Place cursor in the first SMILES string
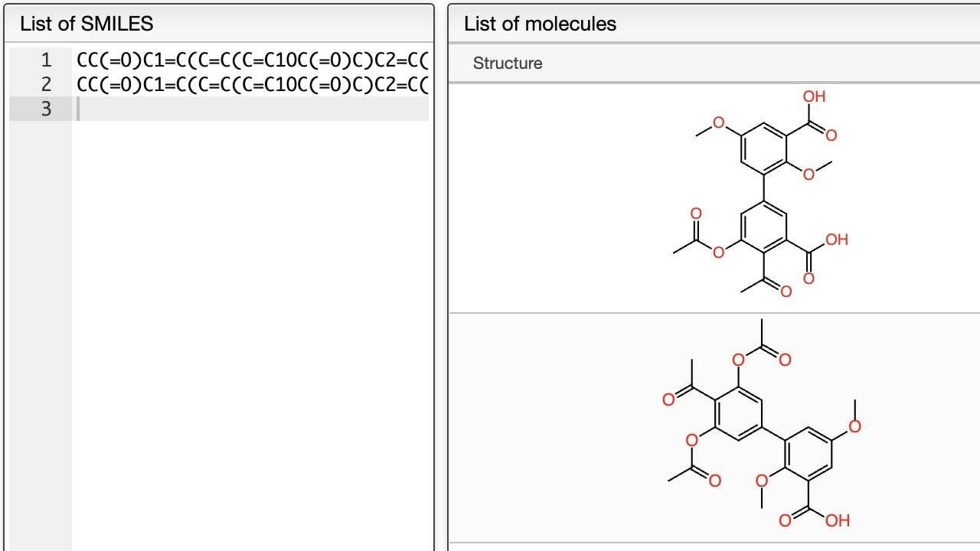This screenshot has height=551, width=980. (x=251, y=60)
